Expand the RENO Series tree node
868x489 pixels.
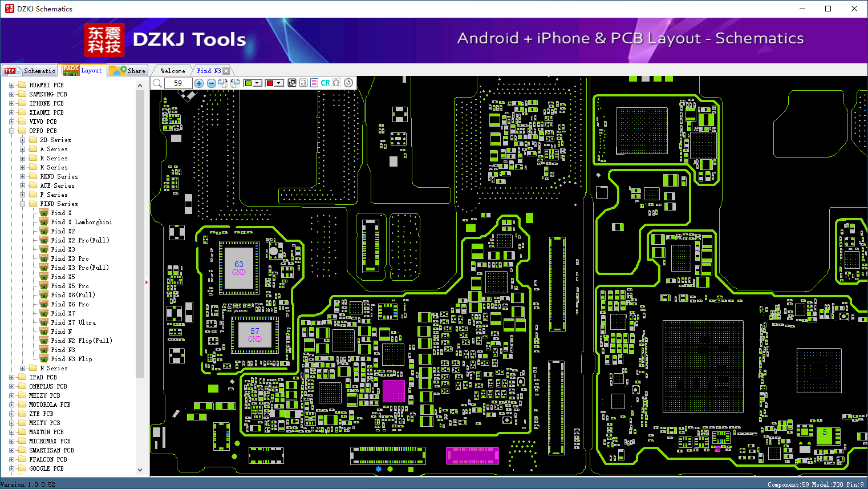22,176
